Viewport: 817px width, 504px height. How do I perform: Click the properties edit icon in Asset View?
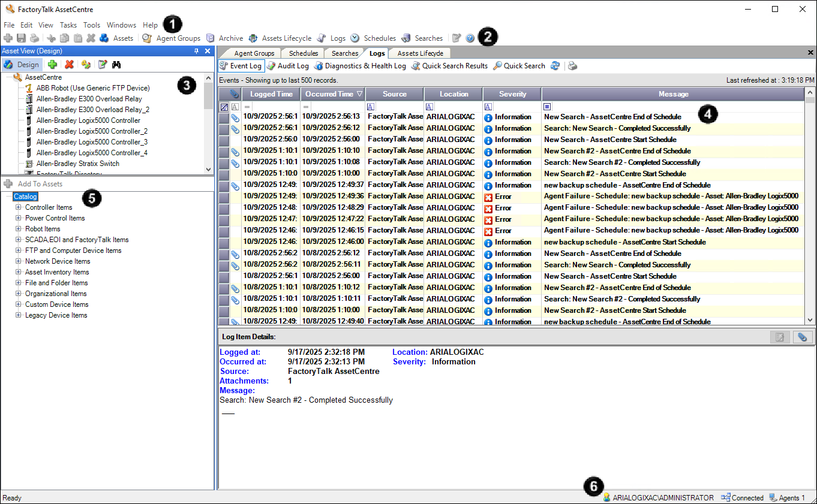[x=103, y=65]
